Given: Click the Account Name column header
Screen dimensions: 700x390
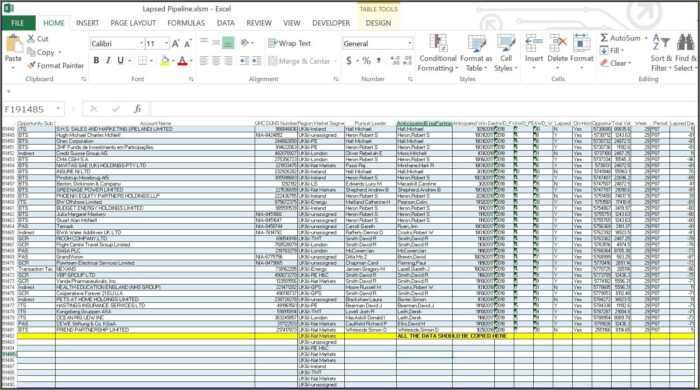Looking at the screenshot, I should point(155,123).
